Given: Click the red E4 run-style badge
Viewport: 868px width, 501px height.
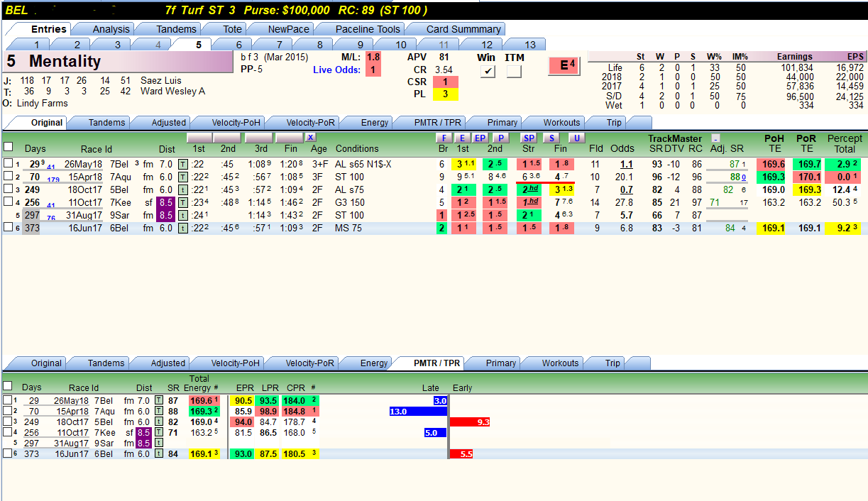Looking at the screenshot, I should point(566,65).
